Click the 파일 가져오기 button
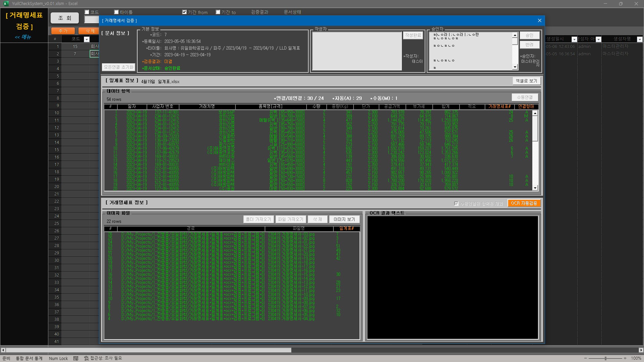This screenshot has height=362, width=644. click(290, 219)
